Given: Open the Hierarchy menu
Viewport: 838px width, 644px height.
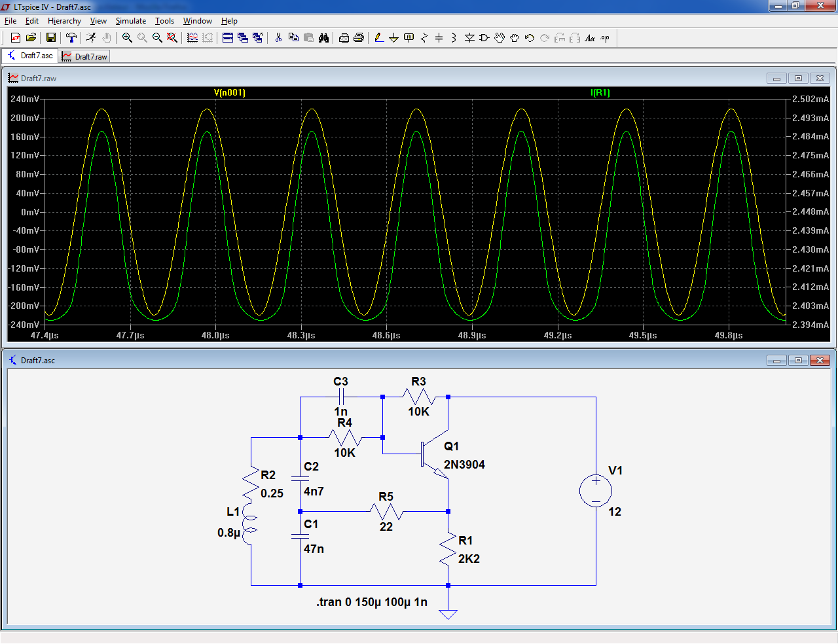Looking at the screenshot, I should (64, 21).
